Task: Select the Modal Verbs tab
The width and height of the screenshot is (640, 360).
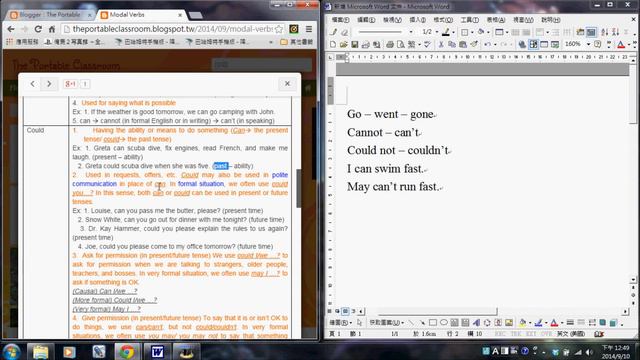Action: tap(142, 15)
